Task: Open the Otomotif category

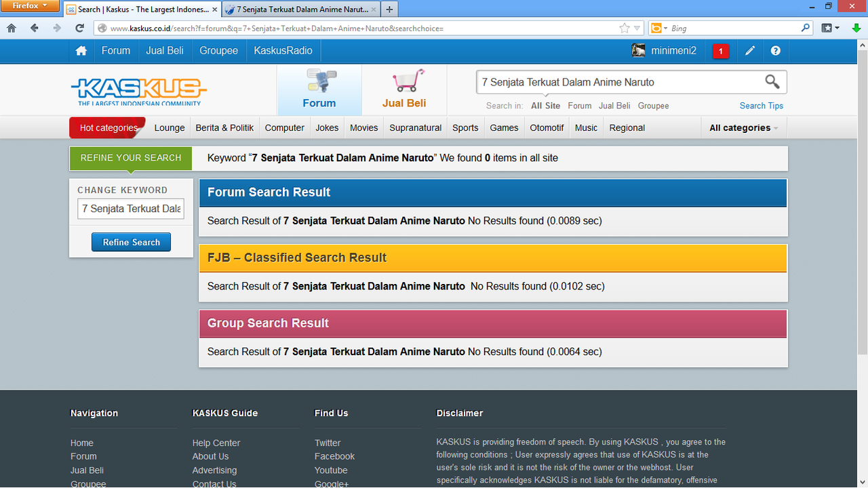Action: (x=547, y=128)
